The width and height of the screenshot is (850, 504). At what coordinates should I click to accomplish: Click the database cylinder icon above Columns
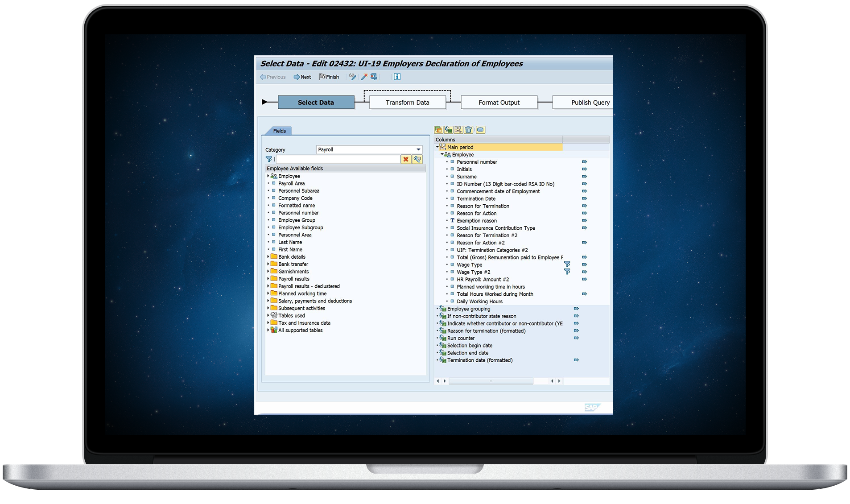point(480,130)
